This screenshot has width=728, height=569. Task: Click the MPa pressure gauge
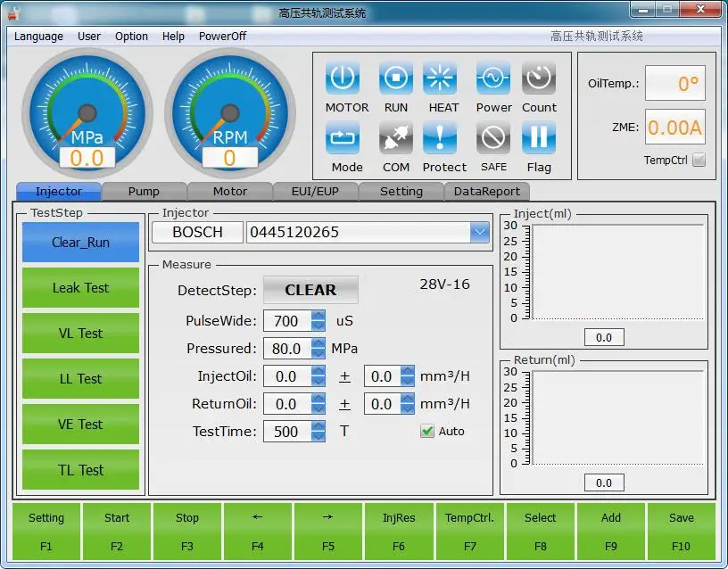87,113
